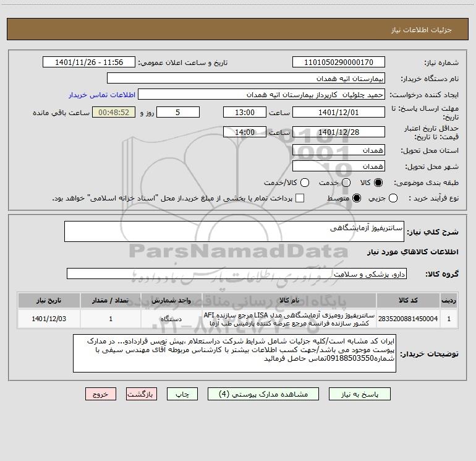Click the پاسخ به نیاز button
476x461 pixels.
[360, 394]
